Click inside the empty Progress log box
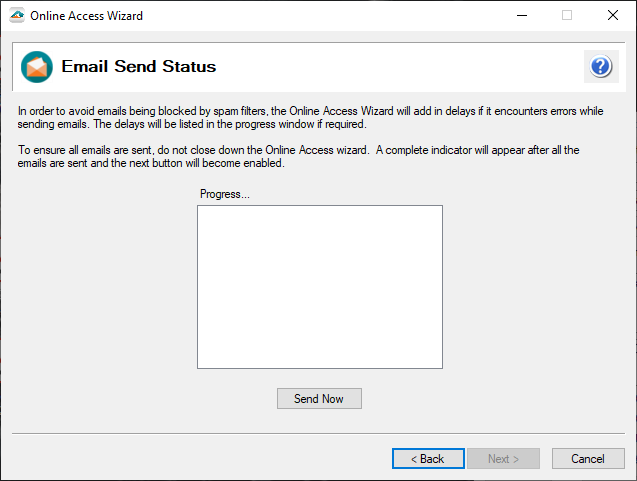 pos(319,287)
